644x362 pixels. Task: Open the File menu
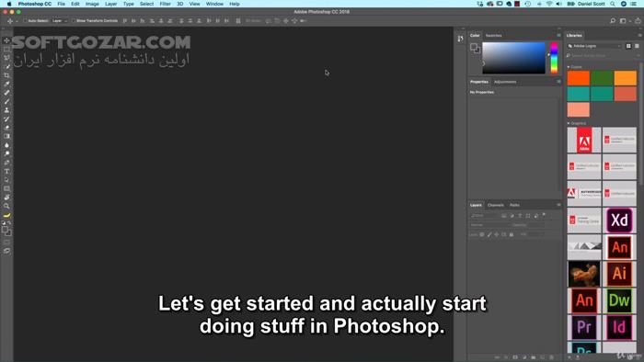coord(62,4)
